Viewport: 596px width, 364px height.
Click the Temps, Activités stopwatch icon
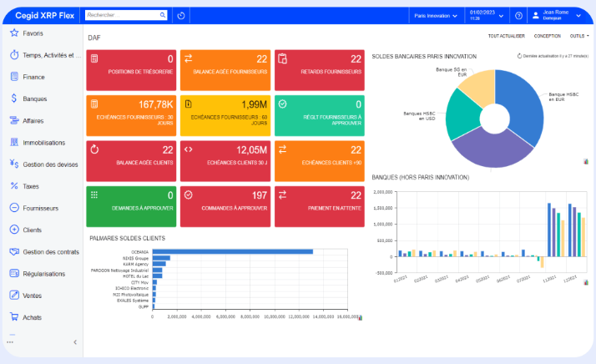pyautogui.click(x=14, y=55)
